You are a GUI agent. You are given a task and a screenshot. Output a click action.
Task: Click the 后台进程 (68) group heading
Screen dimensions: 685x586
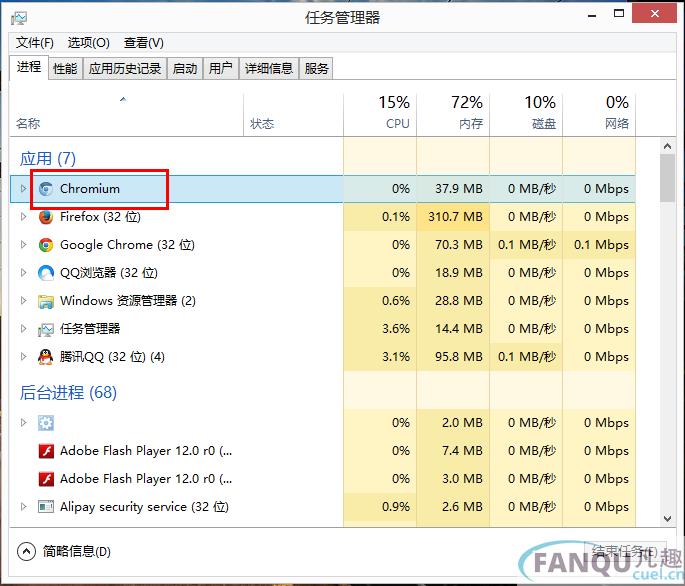[68, 392]
